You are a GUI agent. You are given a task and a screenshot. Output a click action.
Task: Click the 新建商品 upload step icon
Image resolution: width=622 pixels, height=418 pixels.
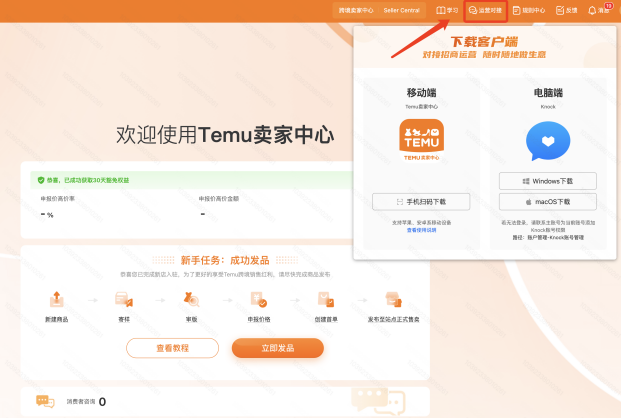(x=56, y=299)
